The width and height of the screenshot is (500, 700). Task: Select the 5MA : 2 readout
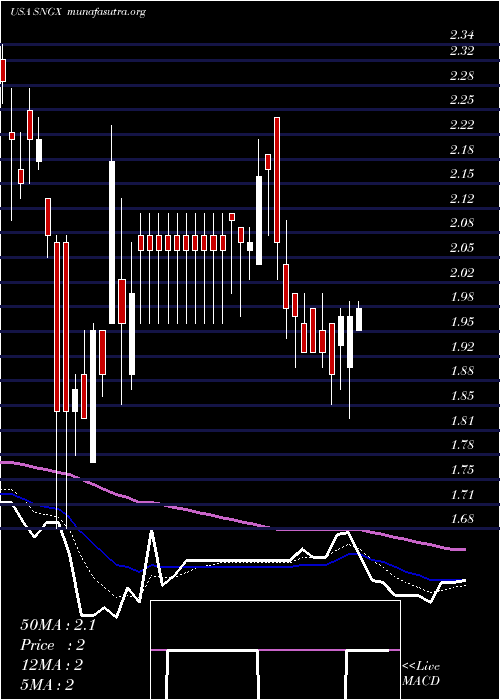point(47,685)
